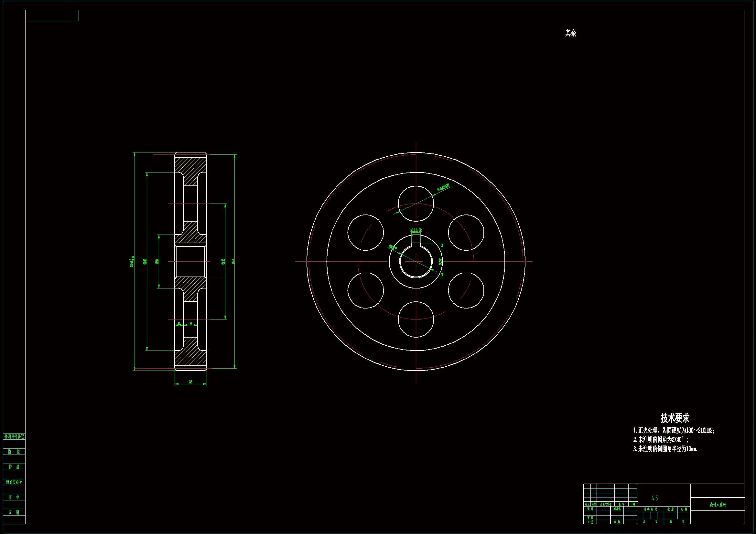Click the empty box at the drawing's top-left corner
The image size is (756, 534).
(52, 16)
